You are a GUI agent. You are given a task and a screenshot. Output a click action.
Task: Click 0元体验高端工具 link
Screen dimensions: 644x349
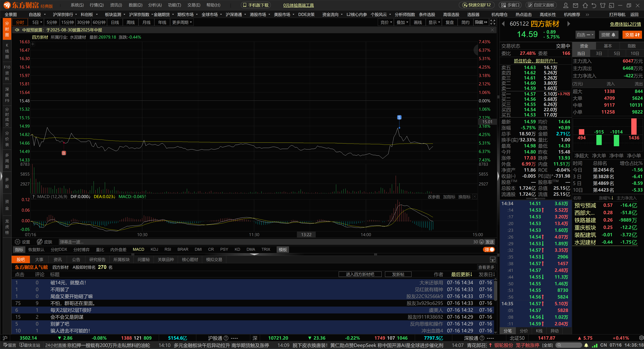298,5
